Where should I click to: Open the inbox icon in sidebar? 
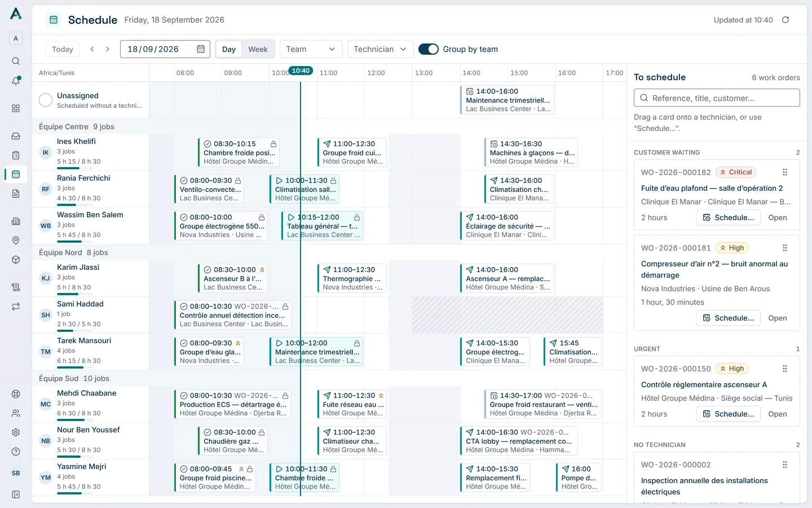16,136
